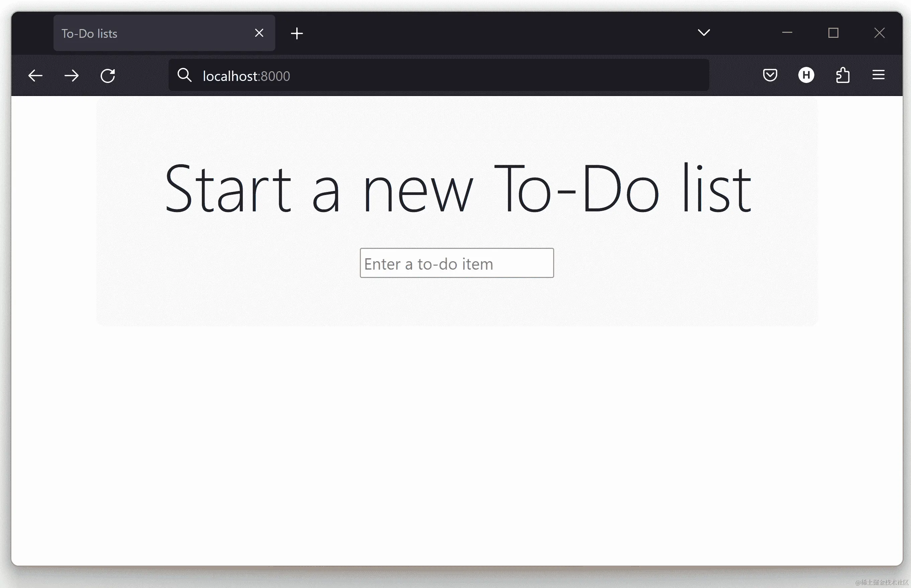This screenshot has width=911, height=588.
Task: Go back to the previous page
Action: [35, 76]
